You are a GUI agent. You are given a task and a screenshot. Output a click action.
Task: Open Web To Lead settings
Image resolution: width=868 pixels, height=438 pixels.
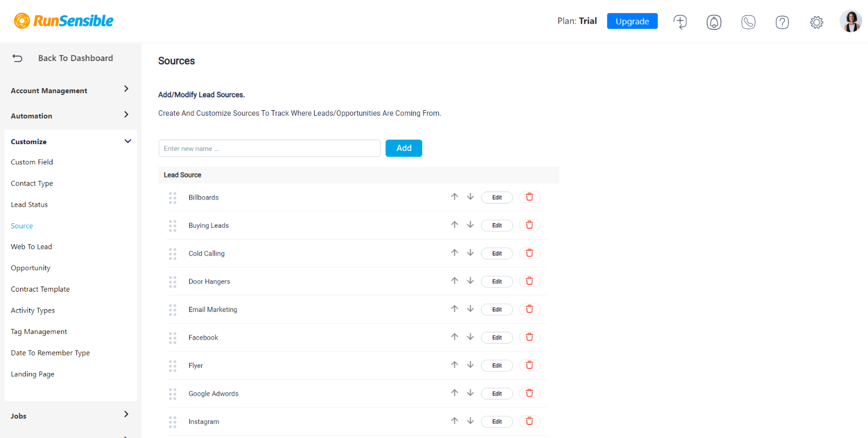(31, 247)
